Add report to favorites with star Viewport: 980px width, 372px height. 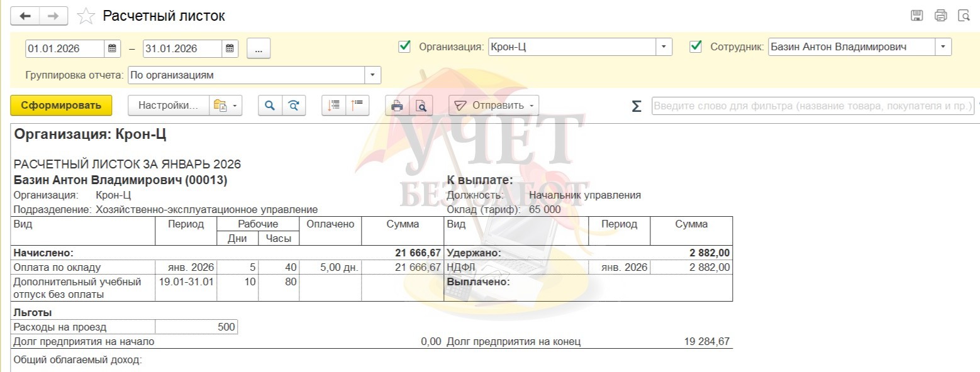coord(86,16)
